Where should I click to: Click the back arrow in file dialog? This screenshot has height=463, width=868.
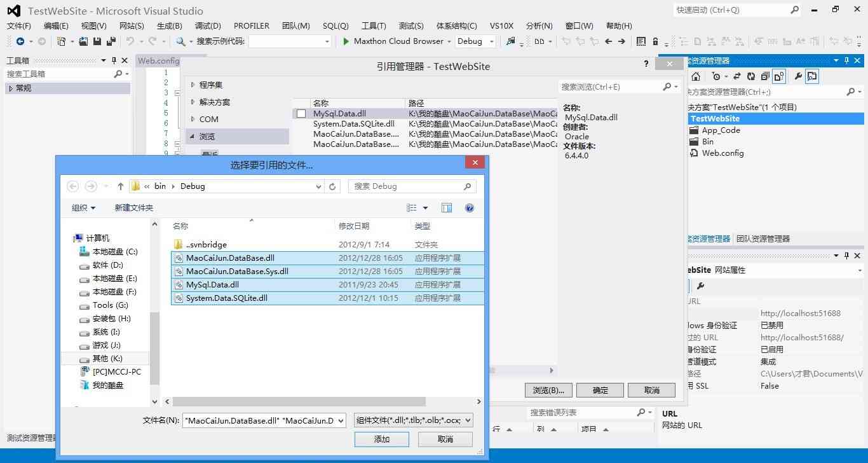coord(72,186)
